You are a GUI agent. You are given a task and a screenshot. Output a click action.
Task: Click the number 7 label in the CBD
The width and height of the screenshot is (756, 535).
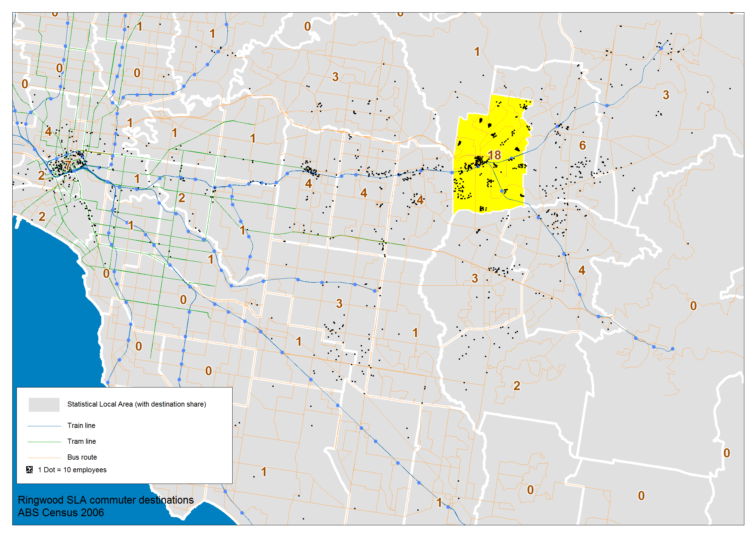[x=68, y=165]
